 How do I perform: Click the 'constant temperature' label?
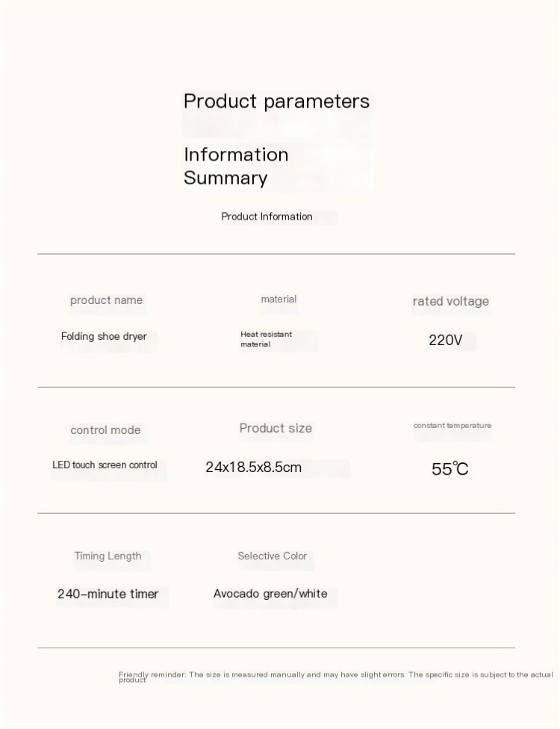click(x=452, y=425)
